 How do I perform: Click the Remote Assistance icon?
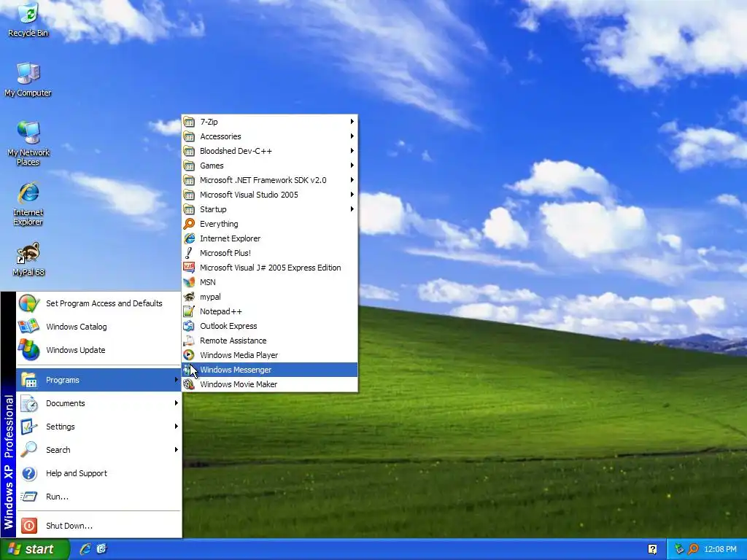[189, 341]
